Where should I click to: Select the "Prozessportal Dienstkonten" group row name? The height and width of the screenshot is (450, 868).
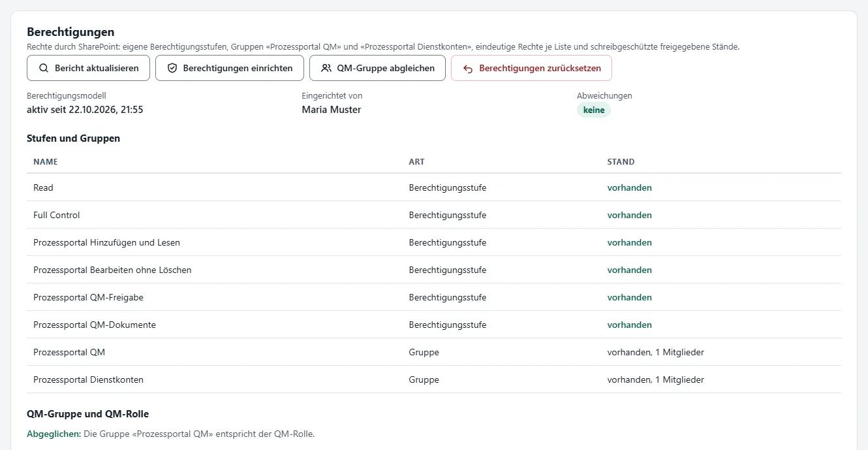(88, 379)
